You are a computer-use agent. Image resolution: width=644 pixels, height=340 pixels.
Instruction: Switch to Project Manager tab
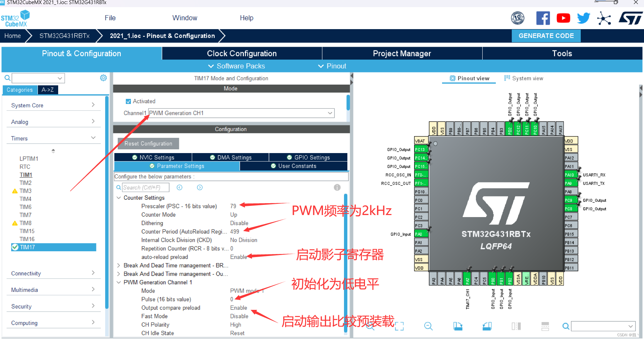click(402, 54)
